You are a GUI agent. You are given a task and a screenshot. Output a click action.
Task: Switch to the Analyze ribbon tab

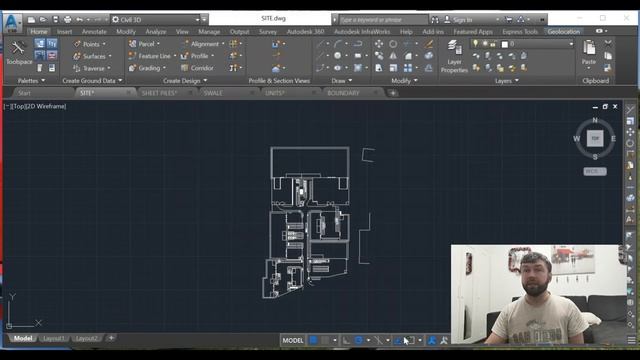(156, 31)
